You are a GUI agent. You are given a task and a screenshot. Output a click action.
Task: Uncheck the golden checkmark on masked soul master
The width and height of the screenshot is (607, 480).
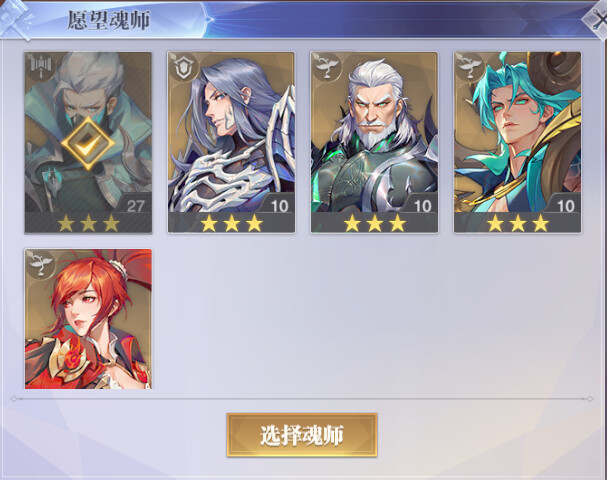tap(88, 143)
